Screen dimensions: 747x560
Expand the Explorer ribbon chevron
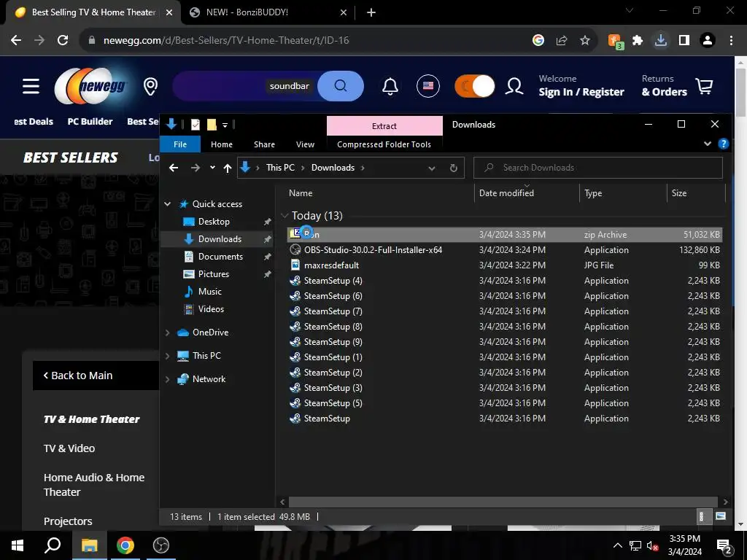click(708, 144)
